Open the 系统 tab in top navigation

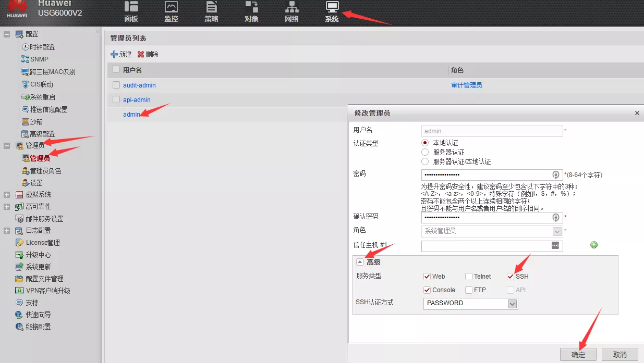coord(332,11)
